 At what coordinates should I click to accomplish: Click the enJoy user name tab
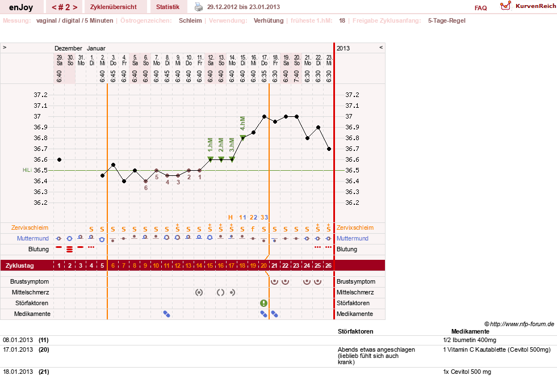[x=21, y=7]
